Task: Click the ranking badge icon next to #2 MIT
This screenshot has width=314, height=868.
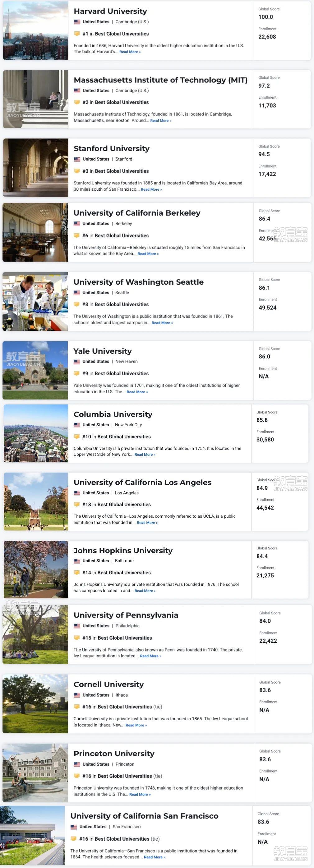Action: (x=77, y=102)
